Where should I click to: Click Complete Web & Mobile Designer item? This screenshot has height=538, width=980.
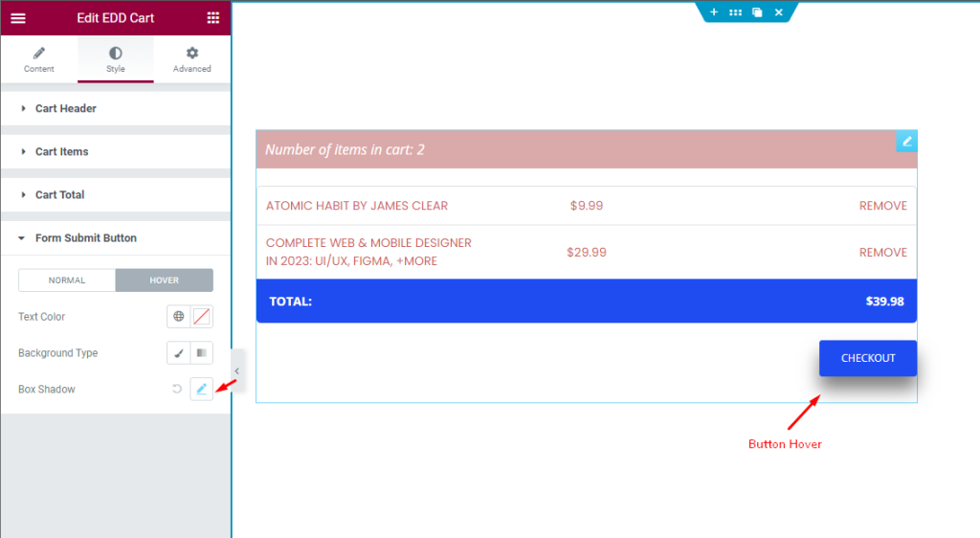coord(368,252)
